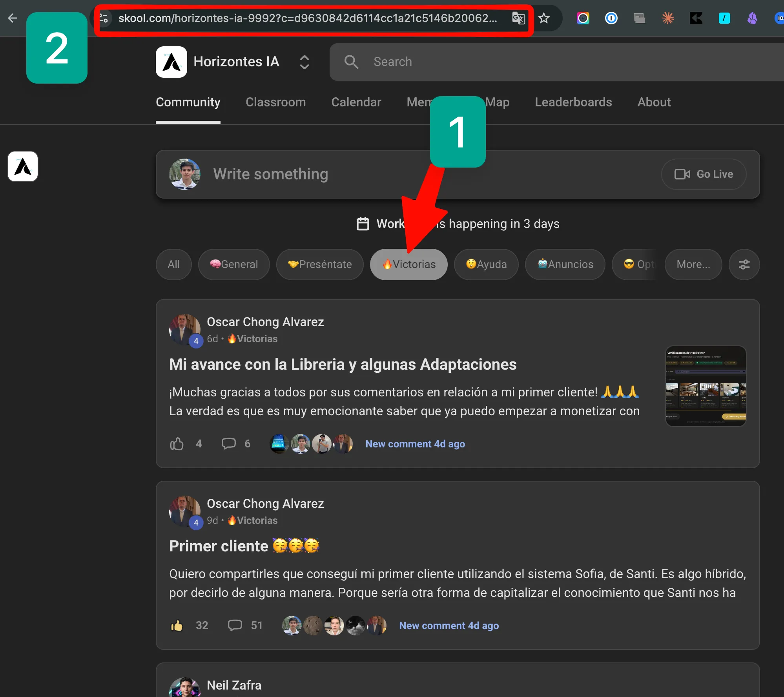784x697 pixels.
Task: Click the Horizontes IA sidebar logo
Action: tap(23, 166)
